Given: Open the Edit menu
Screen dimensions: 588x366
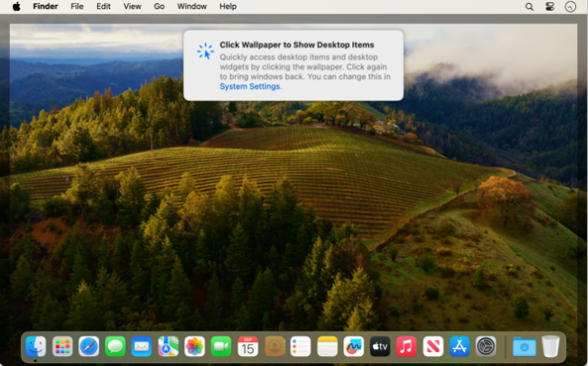Looking at the screenshot, I should [x=103, y=6].
